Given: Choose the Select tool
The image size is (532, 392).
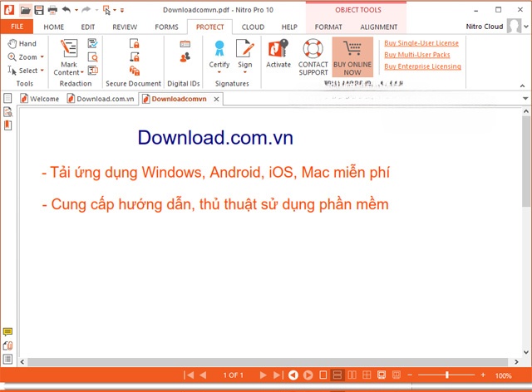Looking at the screenshot, I should (x=22, y=71).
